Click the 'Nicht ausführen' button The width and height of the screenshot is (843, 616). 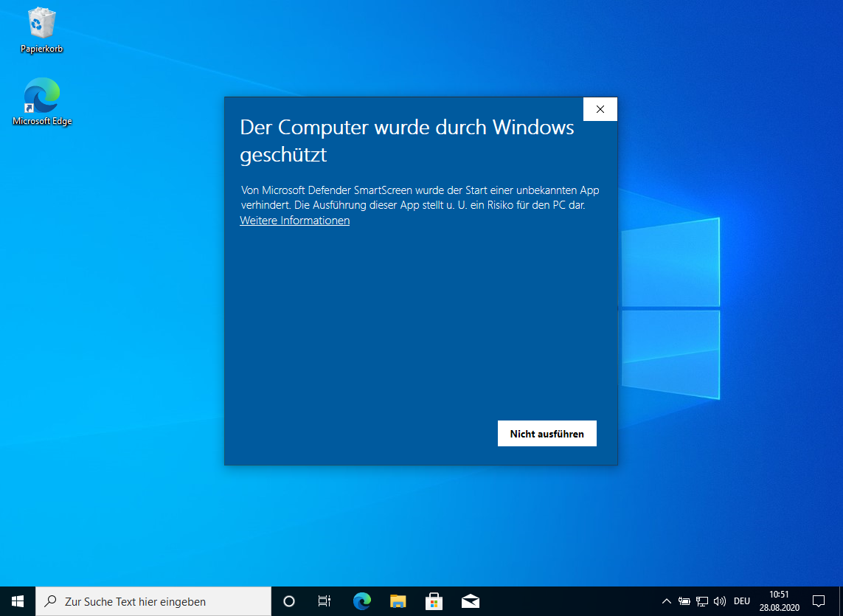[x=547, y=434]
